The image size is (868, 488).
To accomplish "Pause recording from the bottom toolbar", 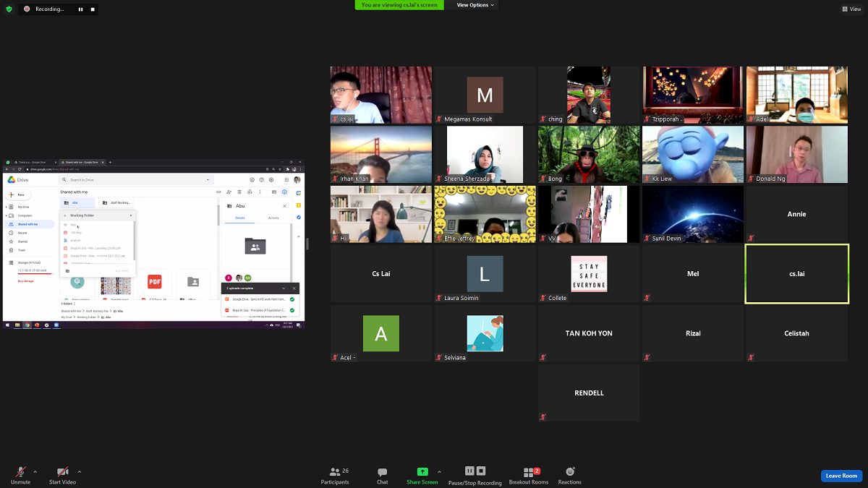I will coord(469,471).
